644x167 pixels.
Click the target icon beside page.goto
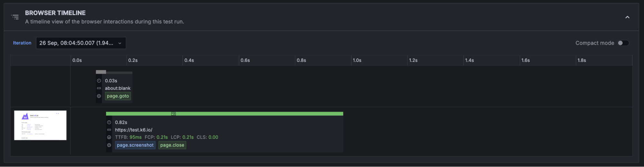coord(99,96)
